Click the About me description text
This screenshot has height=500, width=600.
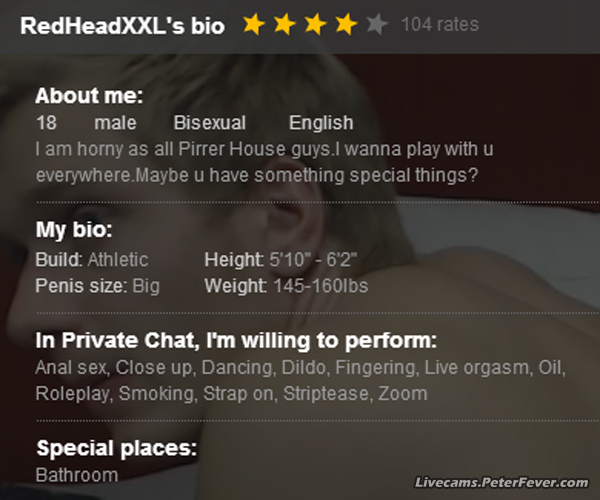point(264,162)
